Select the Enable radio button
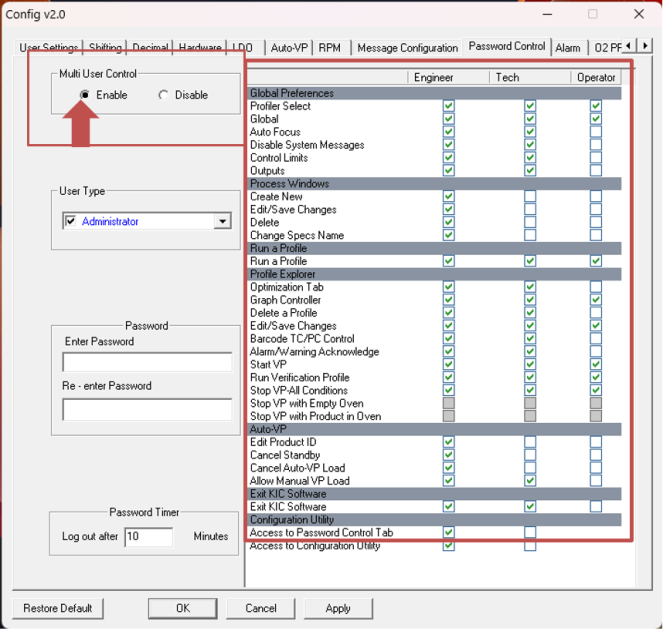The image size is (663, 631). coord(85,95)
